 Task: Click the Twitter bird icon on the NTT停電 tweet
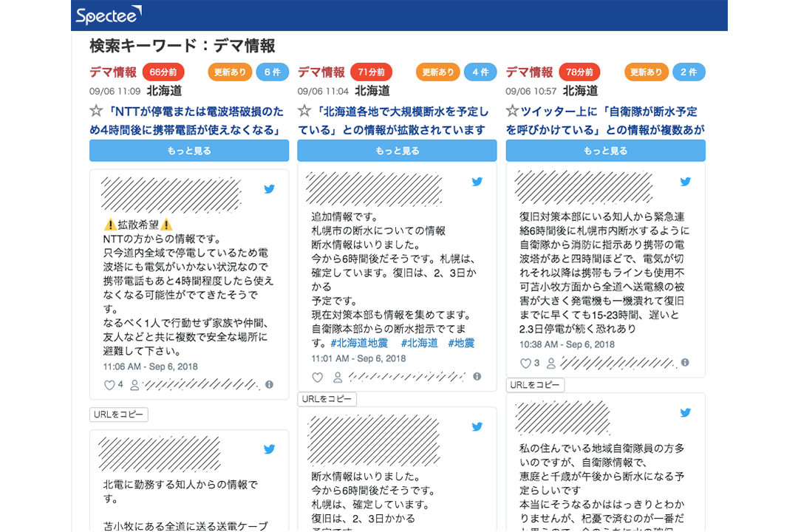coord(269,188)
